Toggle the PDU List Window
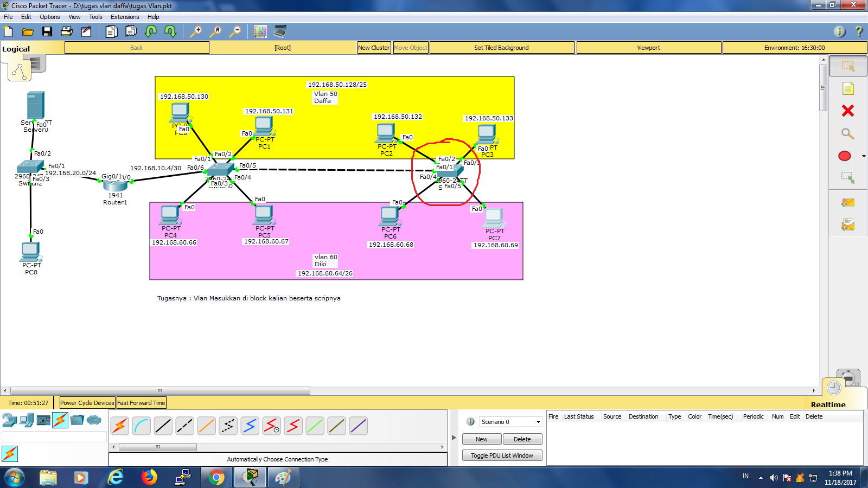Screen dimensions: 868x488 click(x=502, y=455)
